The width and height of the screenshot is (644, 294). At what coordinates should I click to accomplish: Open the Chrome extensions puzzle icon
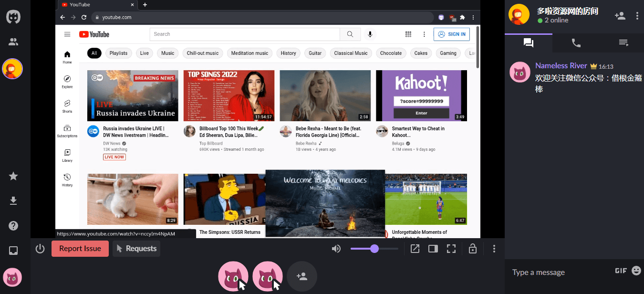462,17
